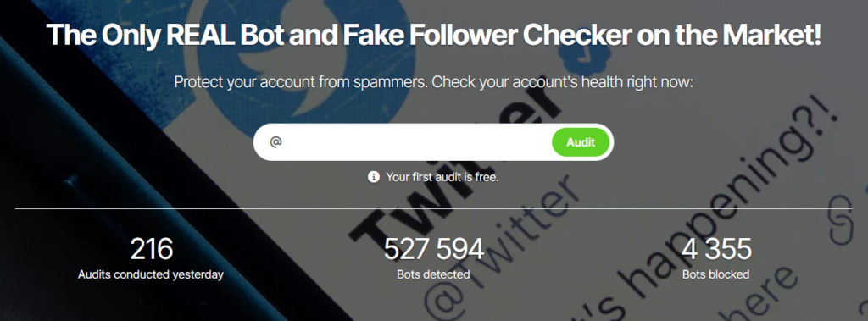Click the word REAL in the headline
868x321 pixels.
(211, 35)
